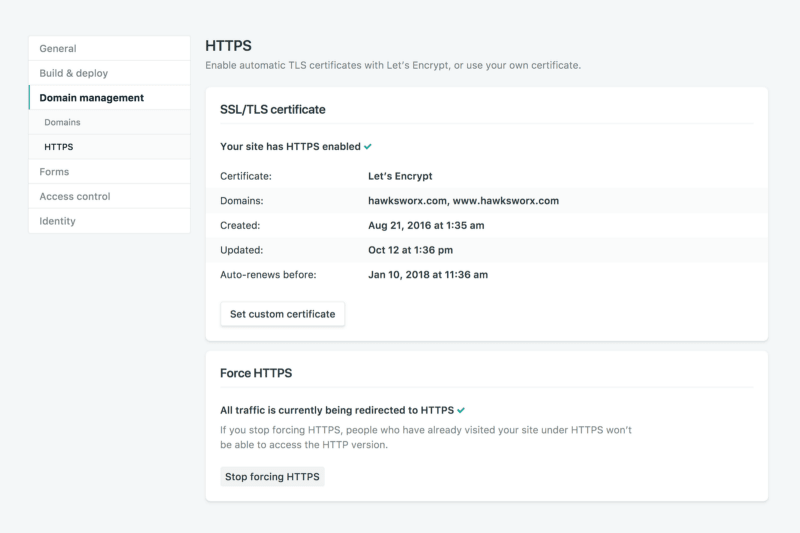800x533 pixels.
Task: Click 'Your site has HTTPS enabled' text
Action: click(290, 146)
